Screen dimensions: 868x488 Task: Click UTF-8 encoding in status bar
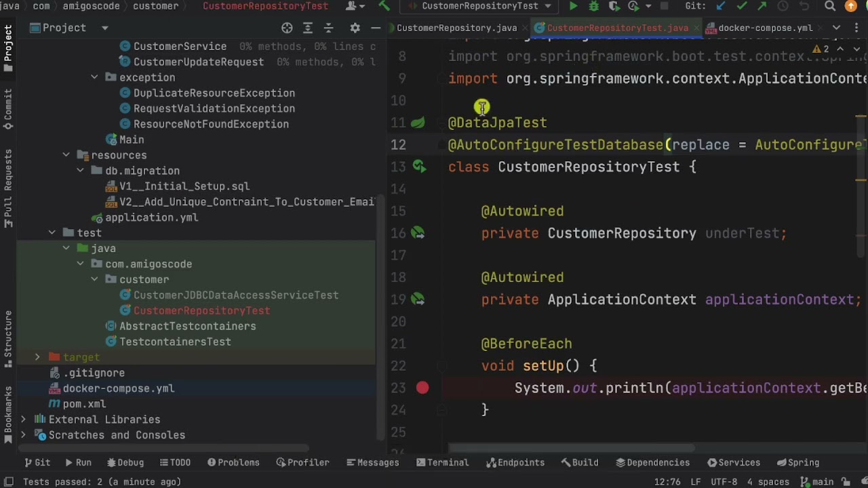(x=724, y=482)
